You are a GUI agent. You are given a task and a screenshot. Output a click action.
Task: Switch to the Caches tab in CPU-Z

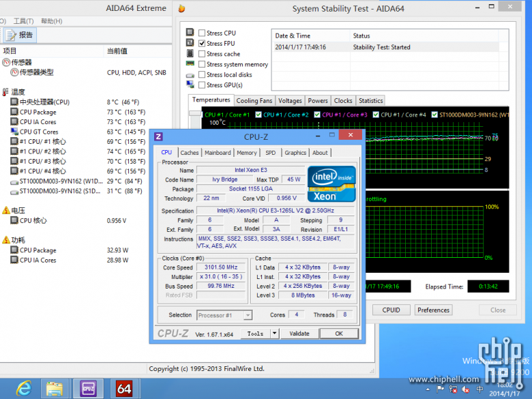(190, 153)
